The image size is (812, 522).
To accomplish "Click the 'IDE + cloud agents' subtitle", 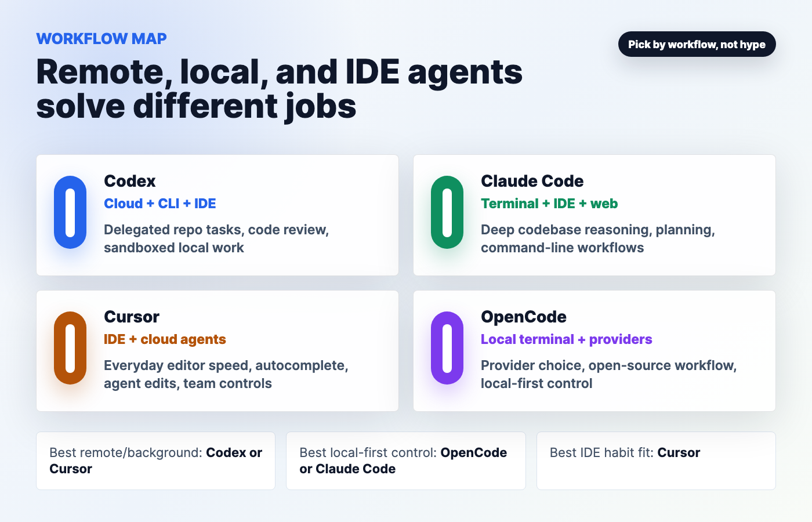I will (x=165, y=339).
